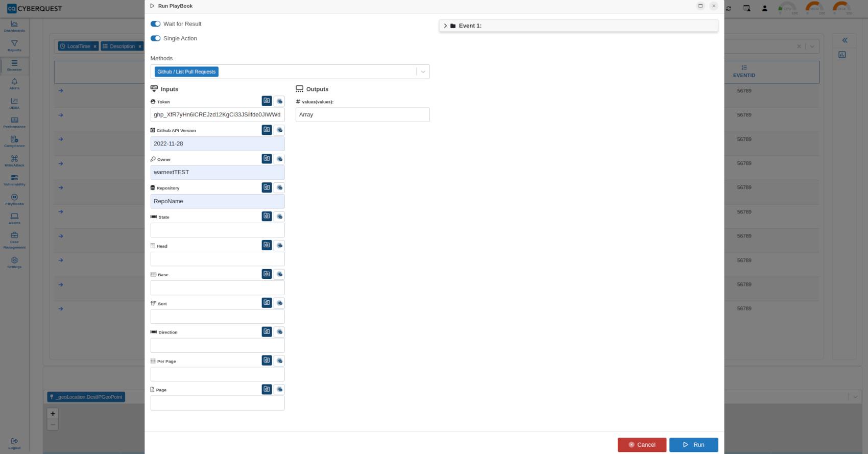Click the camera icon beside Head
868x454 pixels.
pyautogui.click(x=267, y=245)
